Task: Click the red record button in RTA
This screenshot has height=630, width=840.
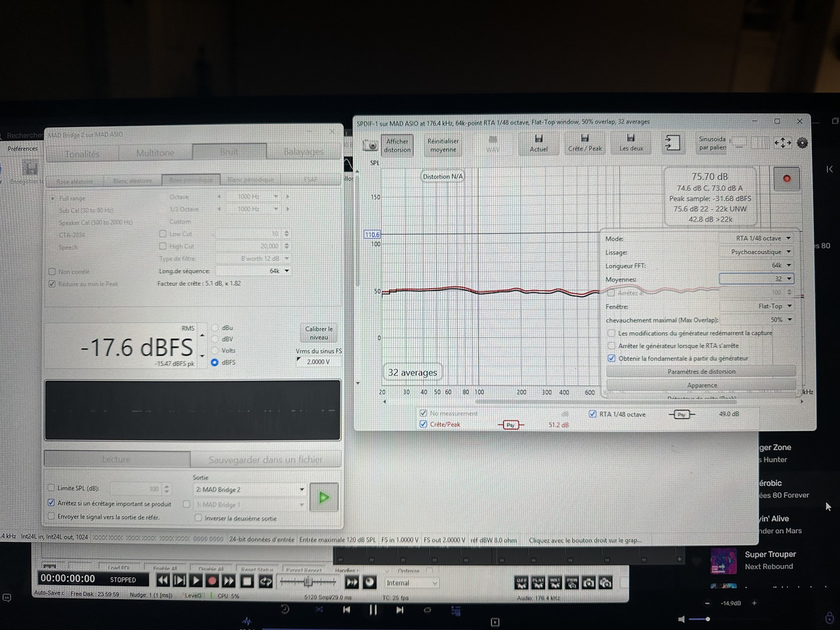Action: click(786, 178)
